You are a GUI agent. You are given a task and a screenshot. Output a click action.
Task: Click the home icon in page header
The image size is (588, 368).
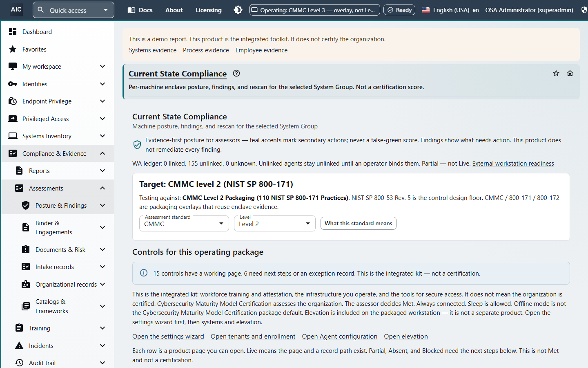pos(570,73)
